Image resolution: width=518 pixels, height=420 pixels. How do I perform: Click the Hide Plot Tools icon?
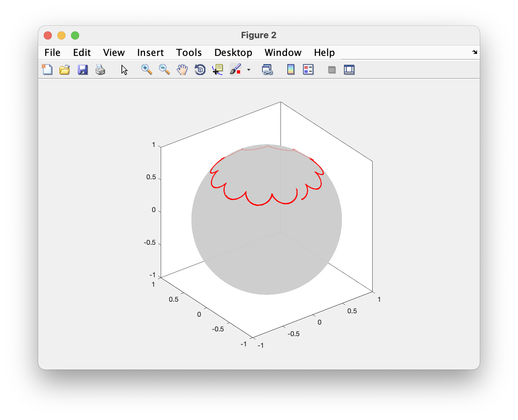tap(332, 70)
